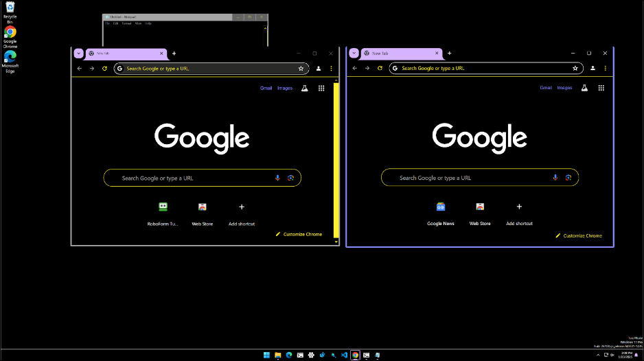Screen dimensions: 644x361
Task: Click the Search Labs flask icon in right Chrome window
Action: coord(584,88)
